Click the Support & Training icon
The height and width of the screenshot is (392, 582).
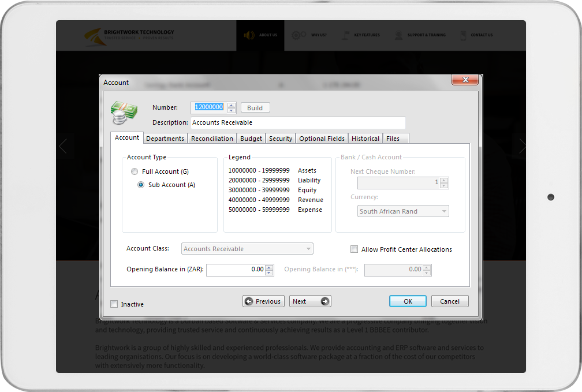(398, 35)
